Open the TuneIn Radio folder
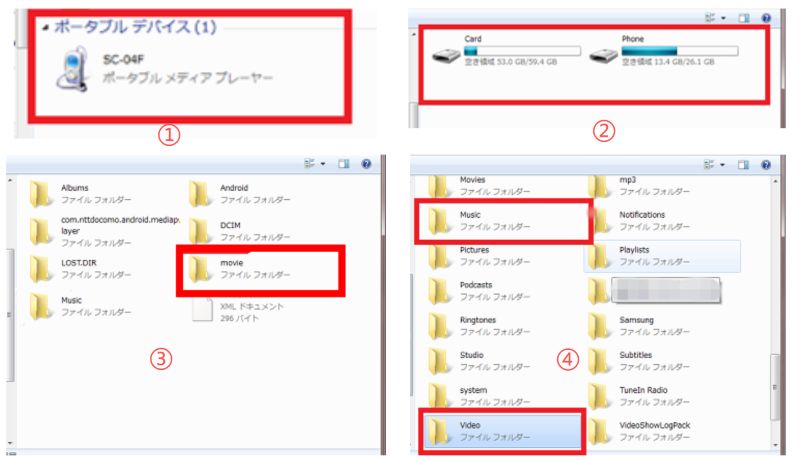Image resolution: width=800 pixels, height=460 pixels. pyautogui.click(x=639, y=396)
